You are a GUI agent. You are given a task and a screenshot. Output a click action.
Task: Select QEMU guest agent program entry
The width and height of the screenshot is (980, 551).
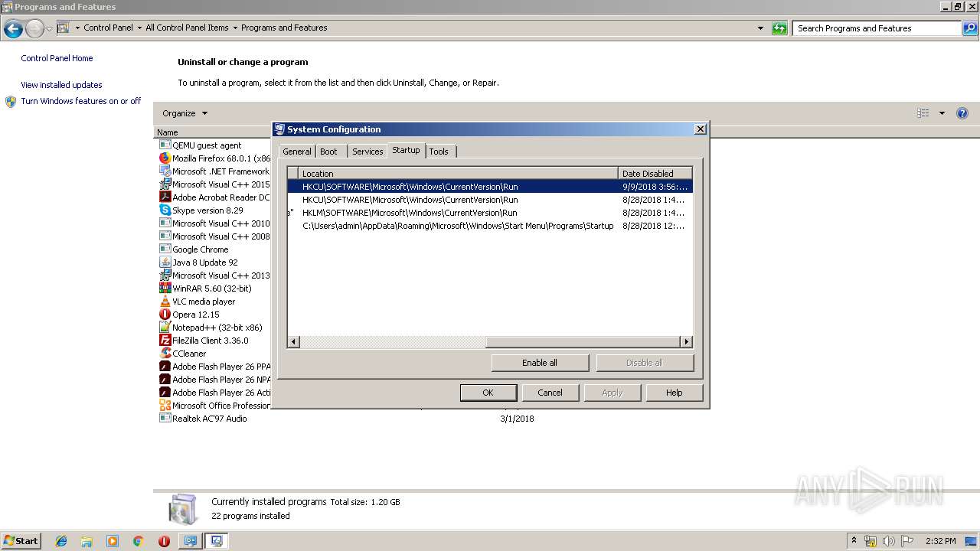pos(207,145)
